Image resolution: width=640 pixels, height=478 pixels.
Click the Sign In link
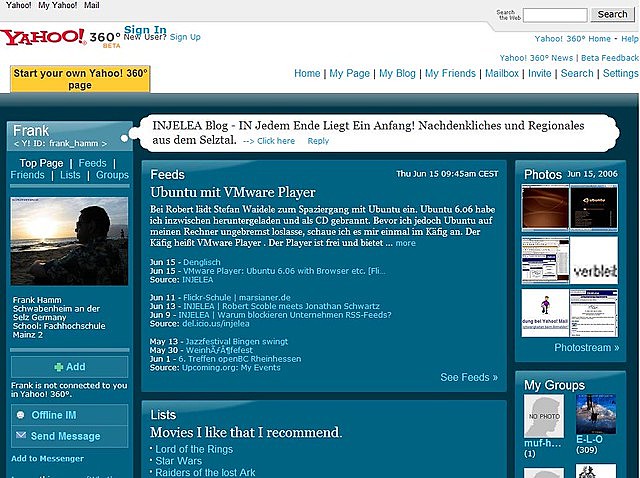tap(145, 30)
